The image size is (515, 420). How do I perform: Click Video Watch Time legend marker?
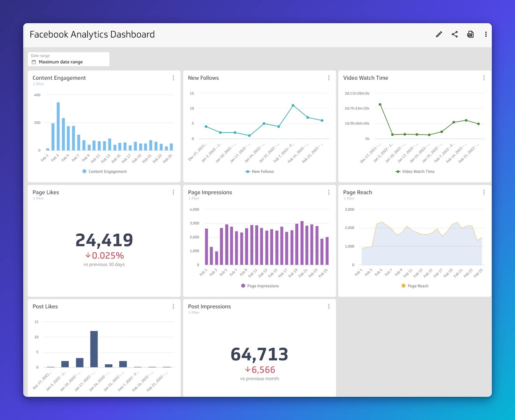pyautogui.click(x=398, y=171)
